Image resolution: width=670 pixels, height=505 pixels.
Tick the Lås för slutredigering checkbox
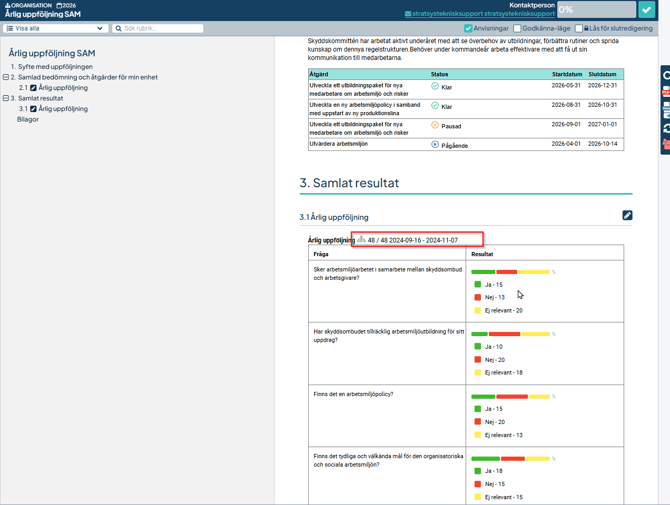[x=579, y=28]
